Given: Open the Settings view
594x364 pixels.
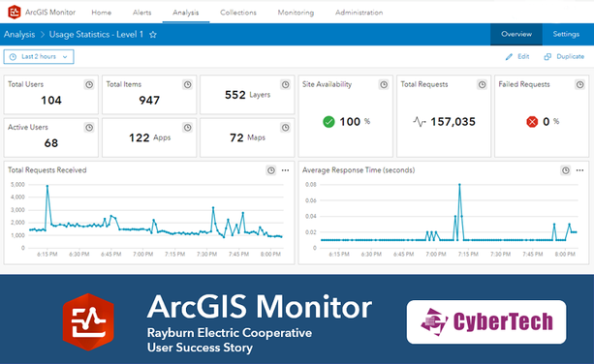Looking at the screenshot, I should pos(566,35).
